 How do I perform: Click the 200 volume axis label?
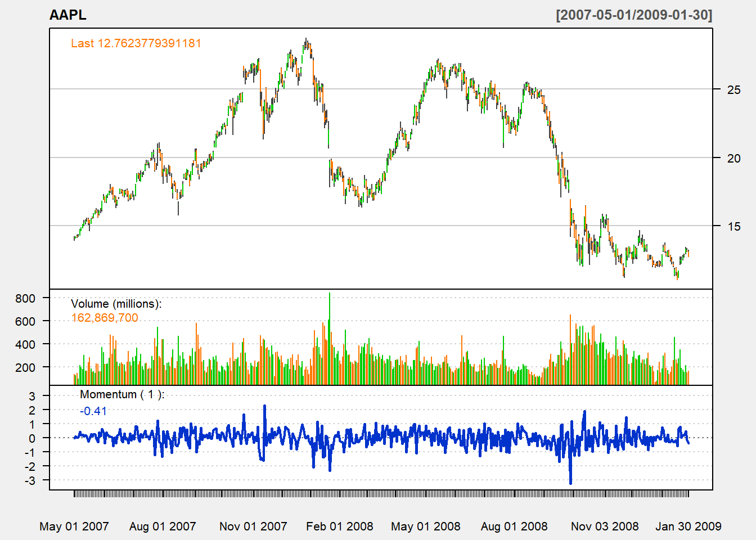[x=25, y=367]
